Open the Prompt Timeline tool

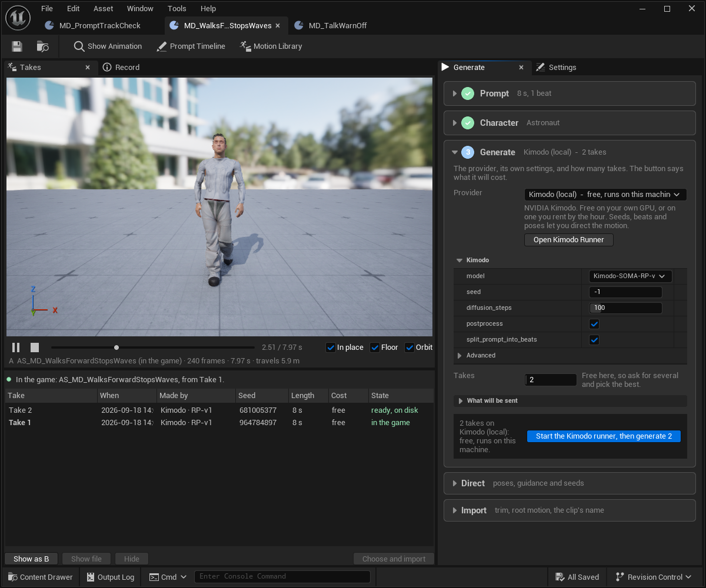191,46
